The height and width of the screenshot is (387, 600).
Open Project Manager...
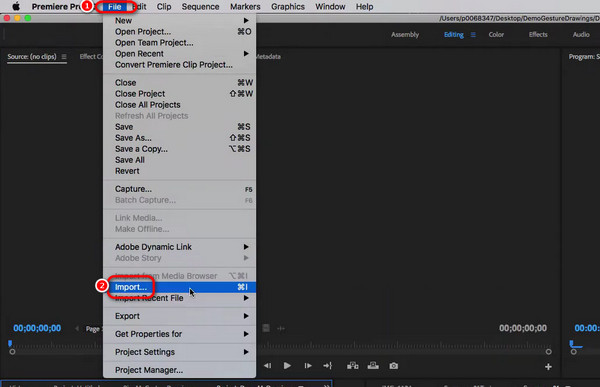[x=179, y=370]
